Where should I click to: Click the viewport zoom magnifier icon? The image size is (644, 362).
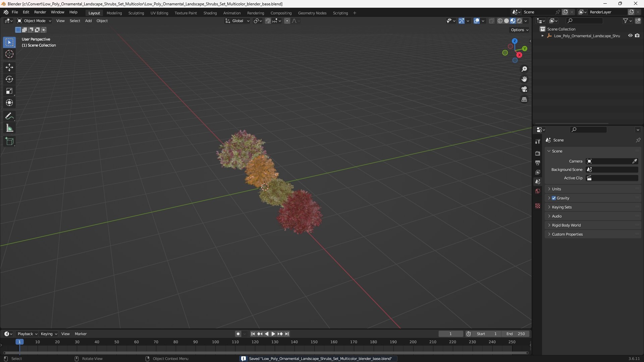tap(524, 69)
